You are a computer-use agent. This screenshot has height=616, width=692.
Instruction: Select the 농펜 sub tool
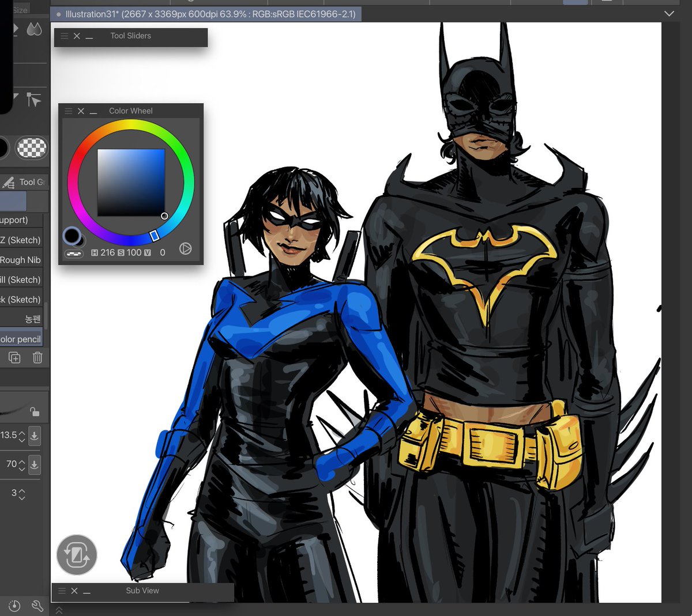coord(21,319)
